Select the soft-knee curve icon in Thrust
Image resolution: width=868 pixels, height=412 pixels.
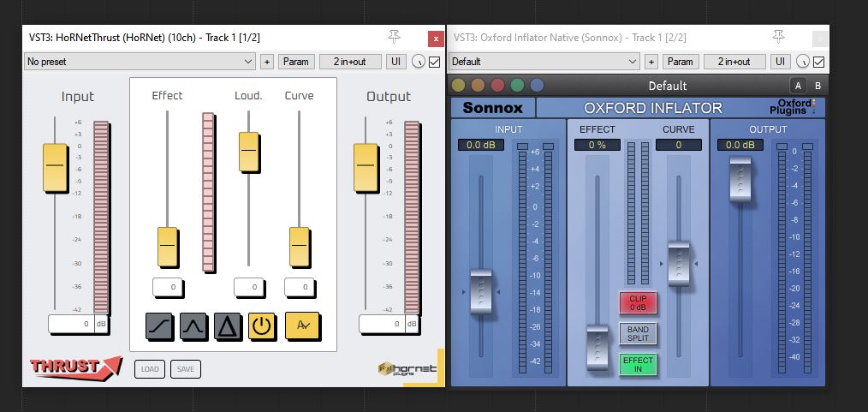point(159,326)
